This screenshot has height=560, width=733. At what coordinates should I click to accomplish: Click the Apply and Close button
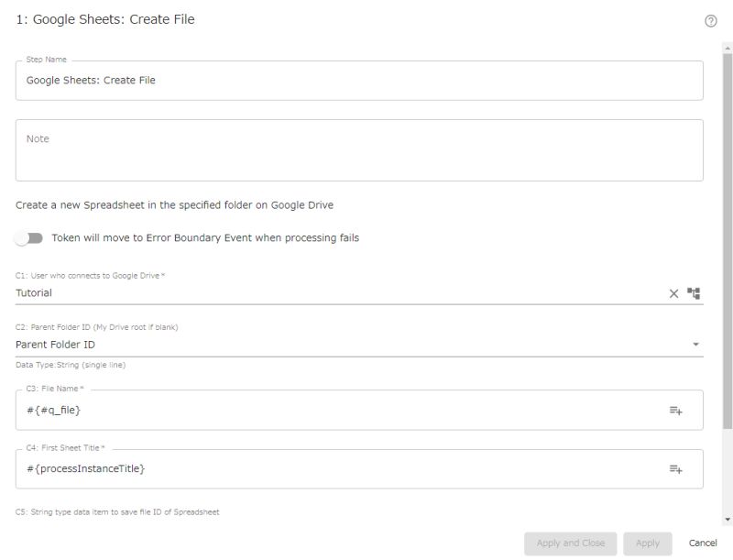[x=569, y=543]
